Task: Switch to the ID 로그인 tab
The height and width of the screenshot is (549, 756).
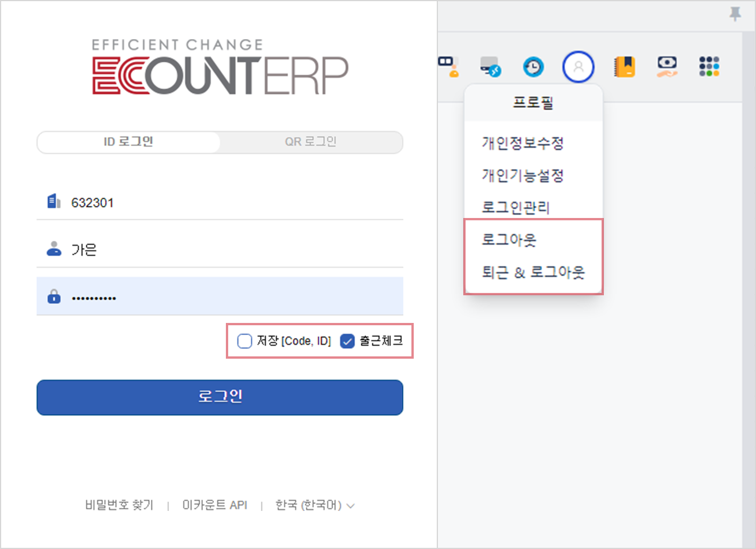Action: [128, 142]
